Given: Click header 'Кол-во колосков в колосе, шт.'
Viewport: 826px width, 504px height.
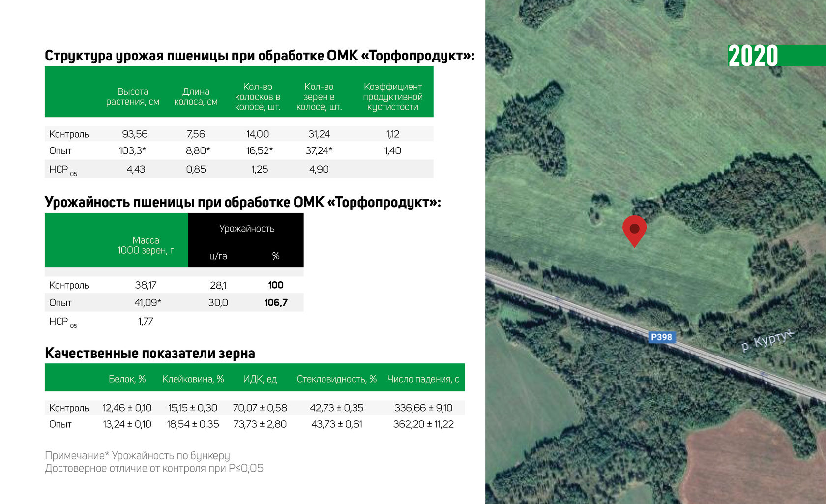Looking at the screenshot, I should tap(258, 96).
